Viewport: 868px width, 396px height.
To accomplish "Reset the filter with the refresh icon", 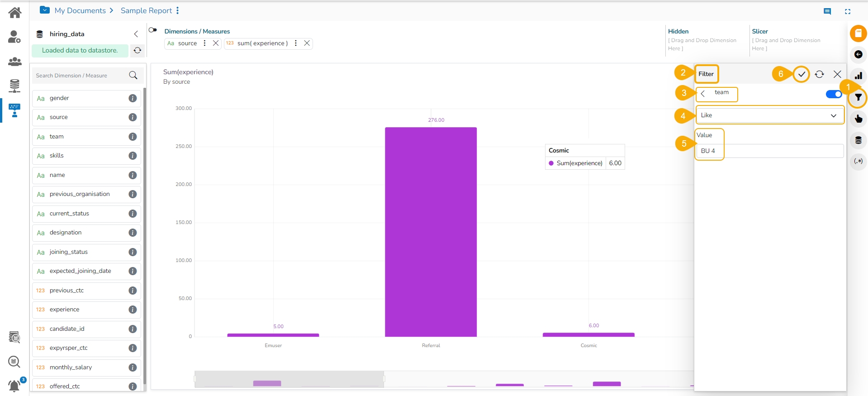I will [x=820, y=74].
